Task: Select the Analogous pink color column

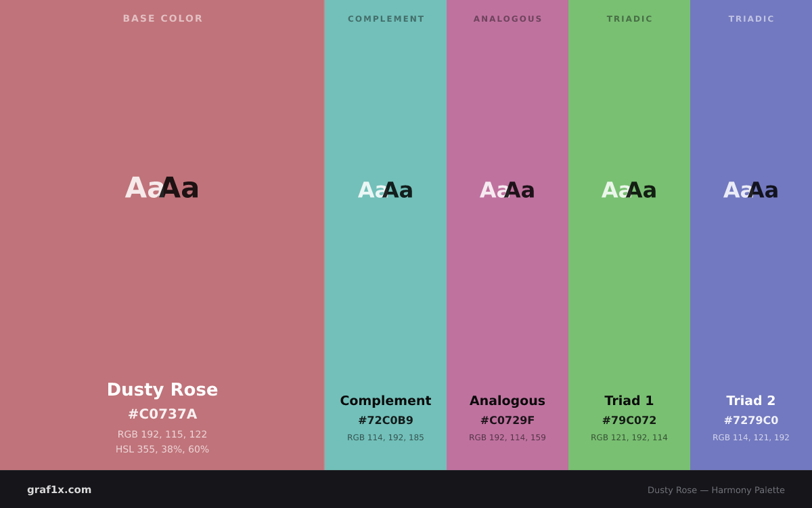Action: (x=507, y=235)
